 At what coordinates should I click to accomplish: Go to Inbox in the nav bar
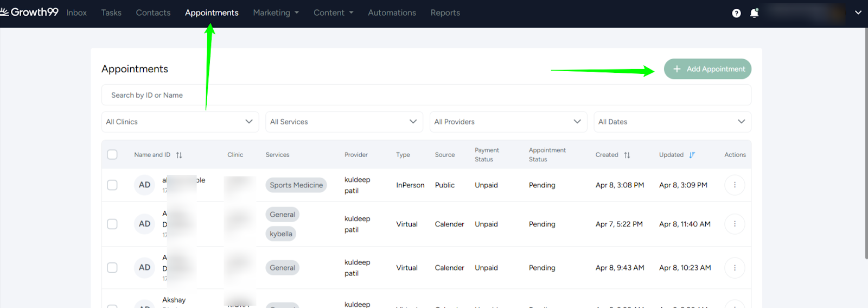pyautogui.click(x=76, y=12)
